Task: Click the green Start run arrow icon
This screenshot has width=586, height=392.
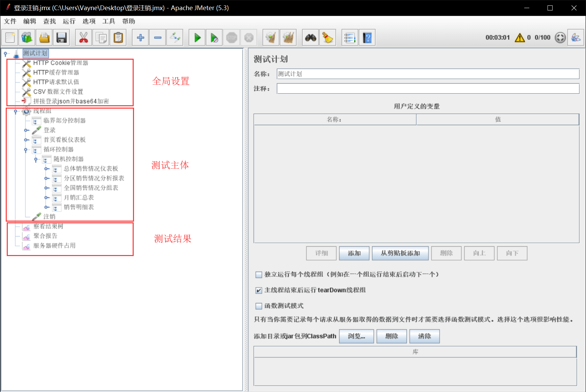Action: click(x=197, y=37)
